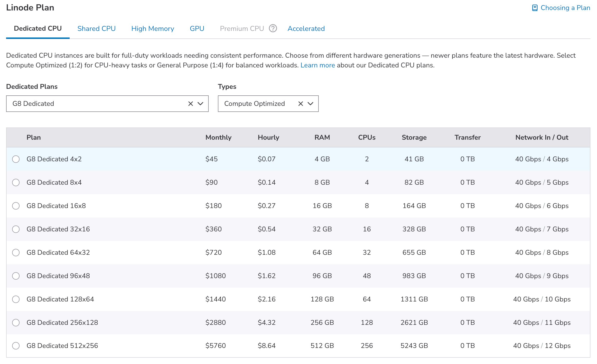Click the G8 Dedicated 8x4 plan name
This screenshot has height=364, width=597.
click(54, 182)
